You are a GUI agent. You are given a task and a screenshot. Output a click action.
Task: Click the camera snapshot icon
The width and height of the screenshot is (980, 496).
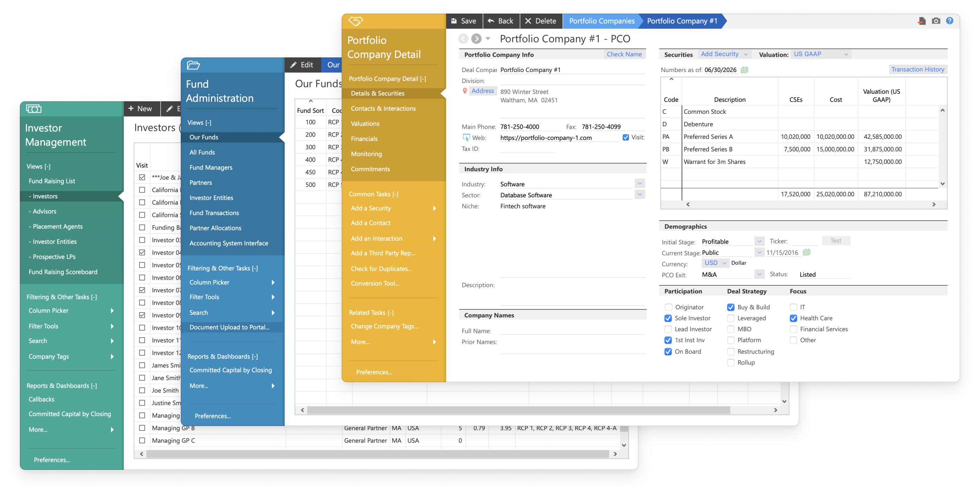[x=935, y=21]
